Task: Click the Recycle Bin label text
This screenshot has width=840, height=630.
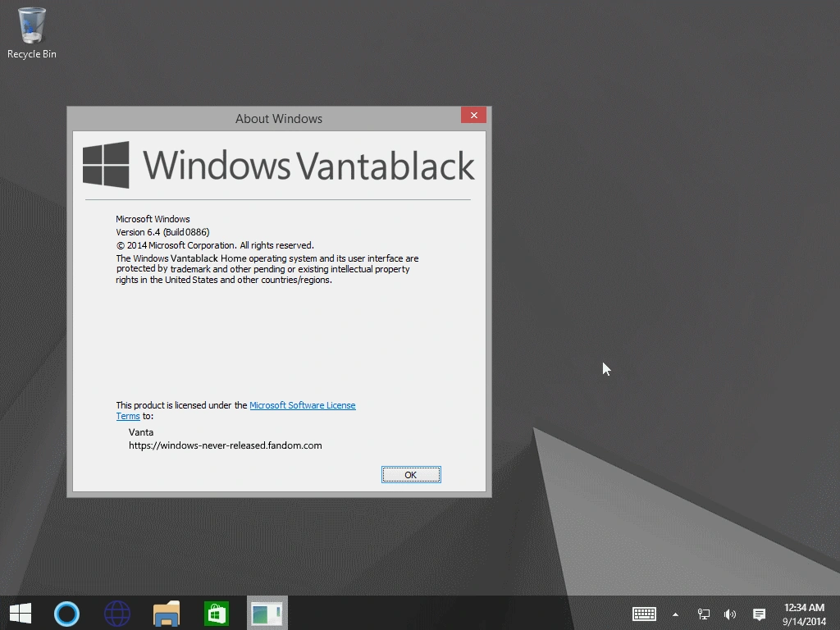Action: coord(32,54)
